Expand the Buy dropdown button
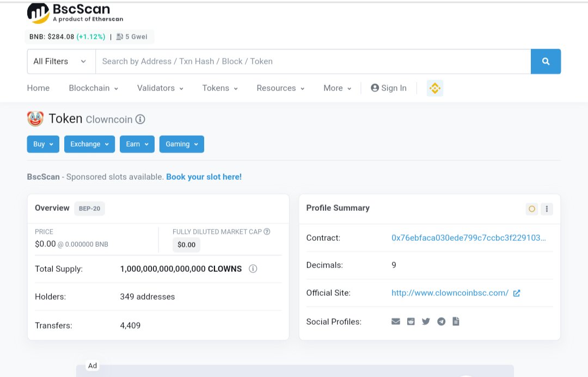 [x=43, y=144]
